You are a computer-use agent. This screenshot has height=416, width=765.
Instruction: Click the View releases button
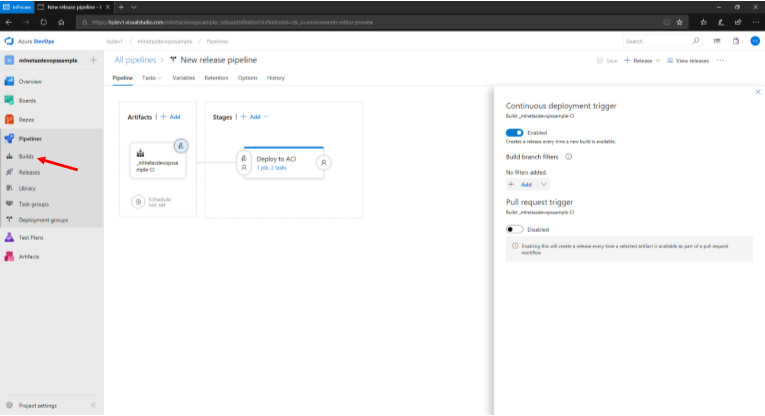(x=688, y=61)
